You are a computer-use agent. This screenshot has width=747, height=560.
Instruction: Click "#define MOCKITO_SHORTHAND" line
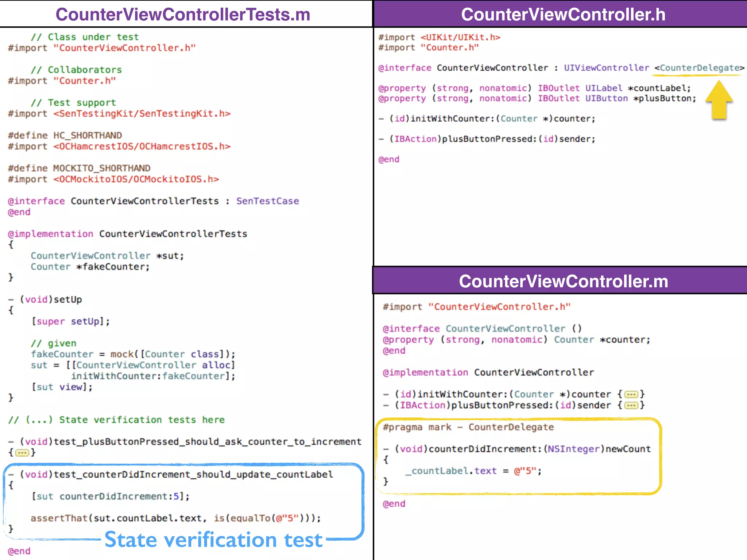coord(79,168)
